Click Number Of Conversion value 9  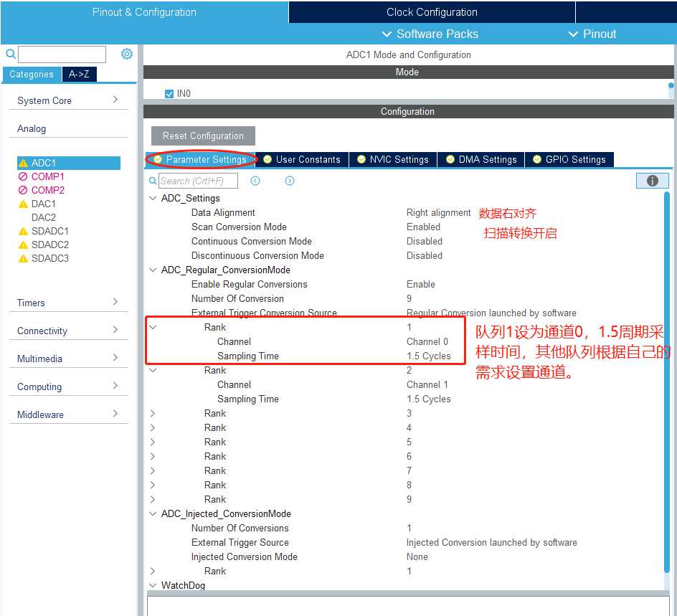click(x=409, y=299)
